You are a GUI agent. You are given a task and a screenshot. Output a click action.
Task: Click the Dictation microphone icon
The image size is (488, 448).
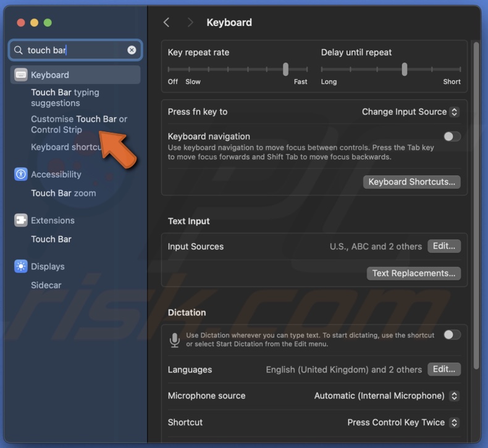[175, 340]
